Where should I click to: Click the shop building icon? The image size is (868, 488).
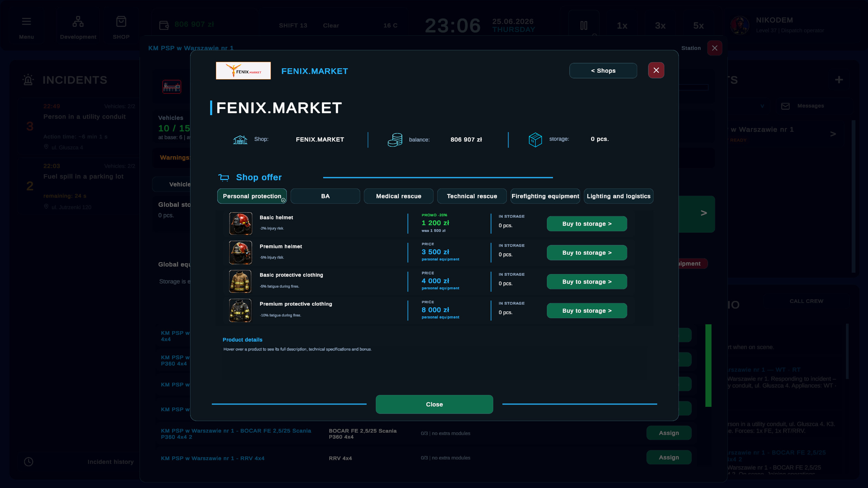click(240, 139)
